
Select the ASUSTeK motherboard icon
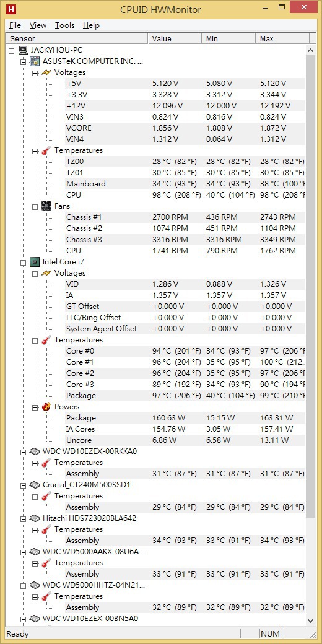(x=35, y=61)
